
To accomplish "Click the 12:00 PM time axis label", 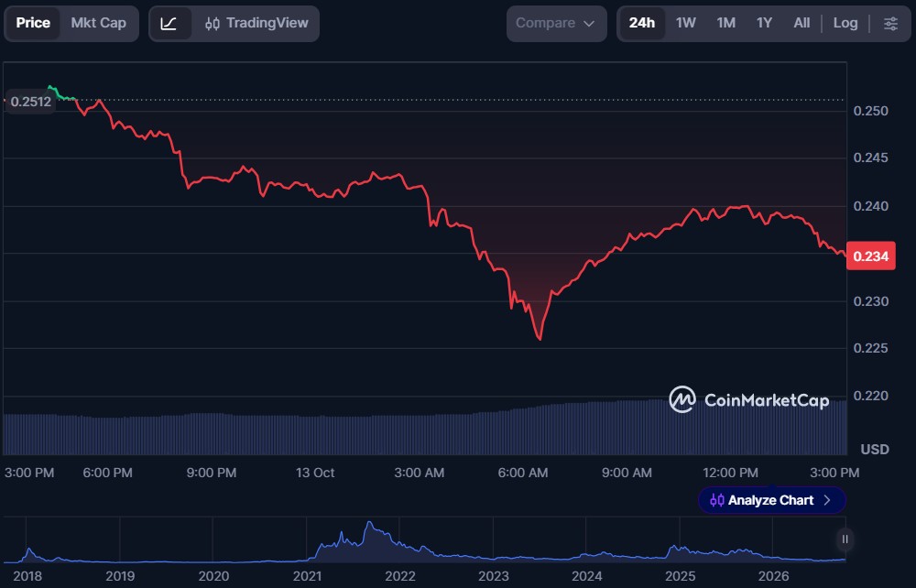I will 730,473.
